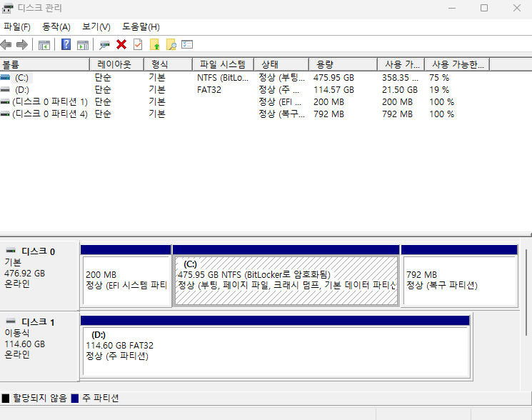Click the NTFS (BitLo... file system cell
Screen dimensions: 532x420
tap(223, 78)
